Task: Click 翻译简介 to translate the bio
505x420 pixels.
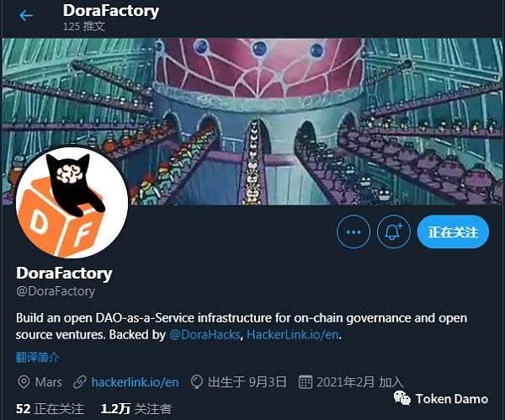Action: click(x=38, y=357)
